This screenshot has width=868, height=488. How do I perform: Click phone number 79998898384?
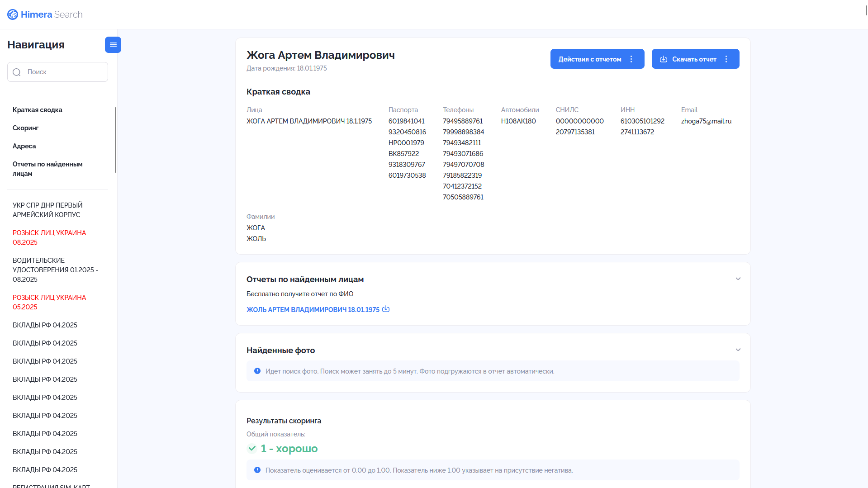pyautogui.click(x=463, y=132)
